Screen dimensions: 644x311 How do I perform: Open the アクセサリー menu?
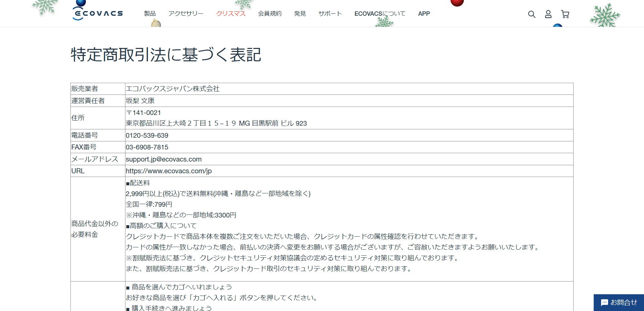point(186,13)
